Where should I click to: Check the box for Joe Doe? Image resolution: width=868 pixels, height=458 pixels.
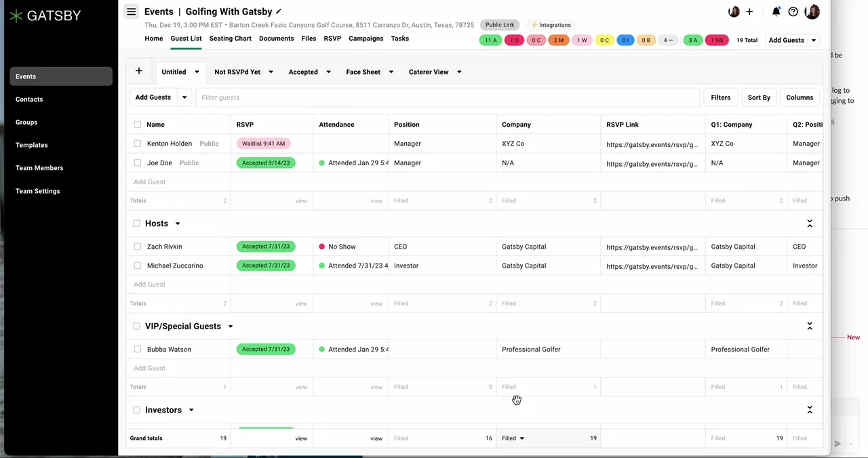(x=138, y=163)
